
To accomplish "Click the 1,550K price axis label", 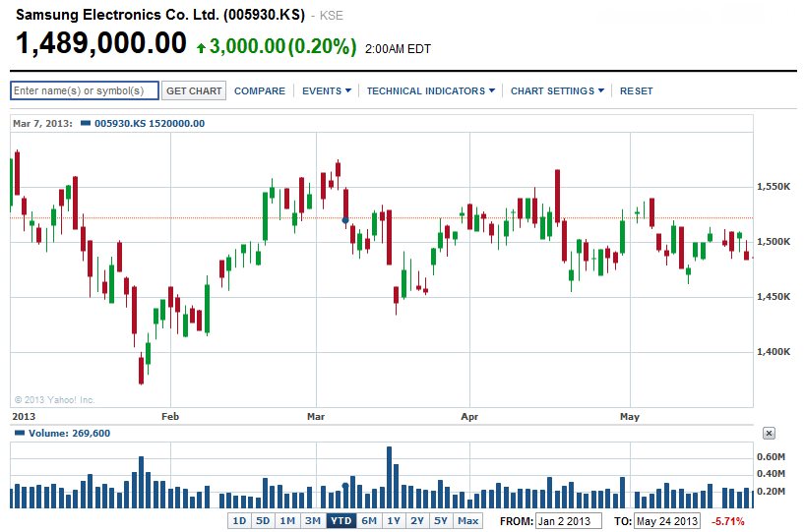I will 774,187.
